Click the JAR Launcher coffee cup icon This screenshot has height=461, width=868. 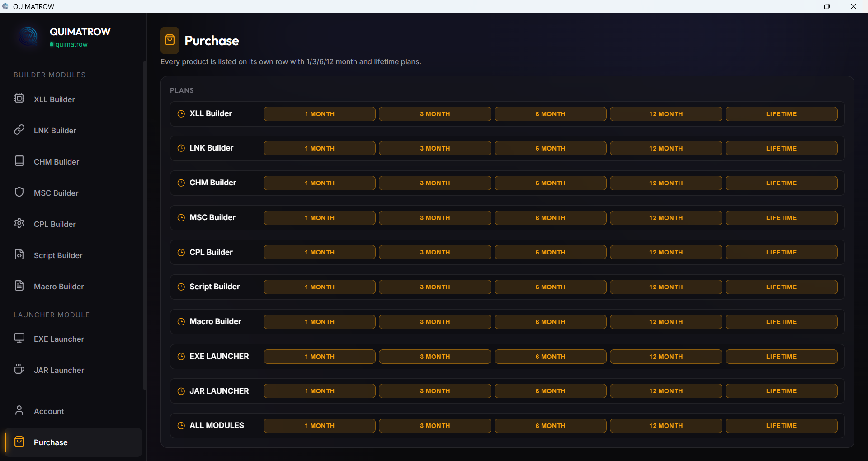point(19,369)
